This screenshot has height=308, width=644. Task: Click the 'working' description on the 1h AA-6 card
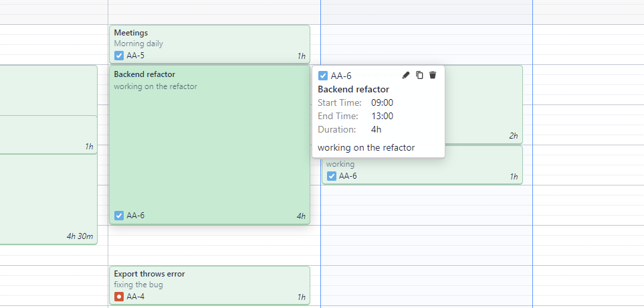tap(340, 164)
